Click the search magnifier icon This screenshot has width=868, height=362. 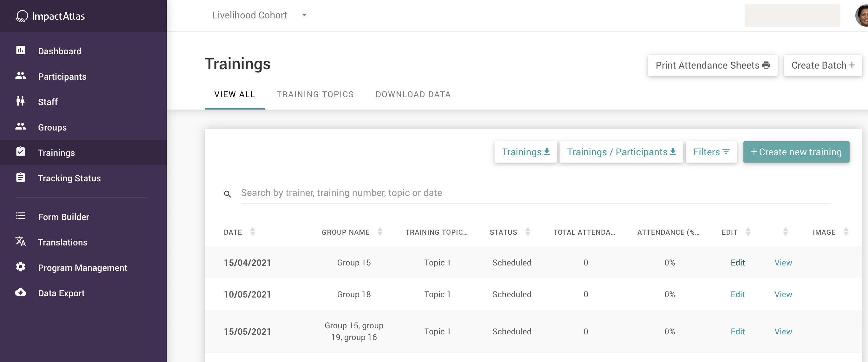point(227,194)
